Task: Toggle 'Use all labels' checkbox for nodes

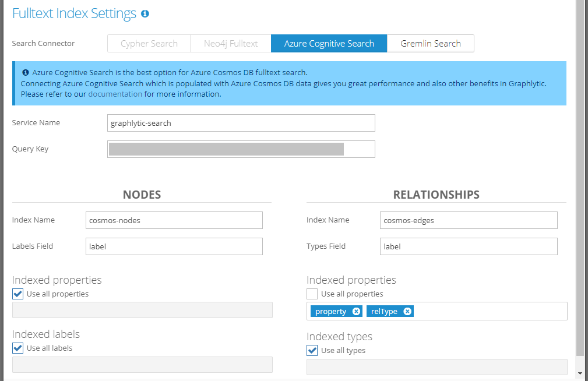Action: pos(18,348)
